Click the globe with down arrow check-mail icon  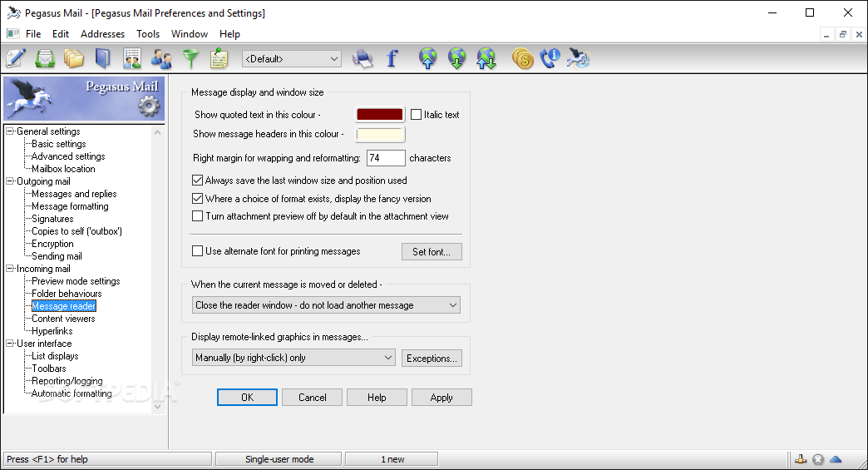pos(456,58)
